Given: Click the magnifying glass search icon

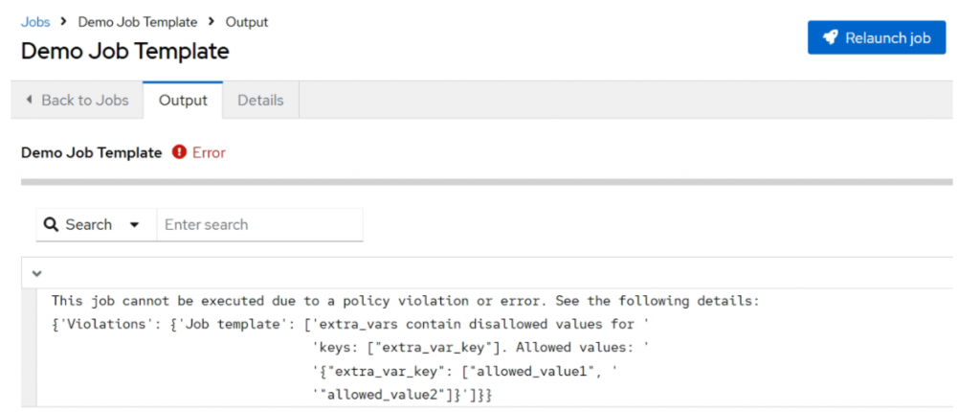Looking at the screenshot, I should (52, 225).
